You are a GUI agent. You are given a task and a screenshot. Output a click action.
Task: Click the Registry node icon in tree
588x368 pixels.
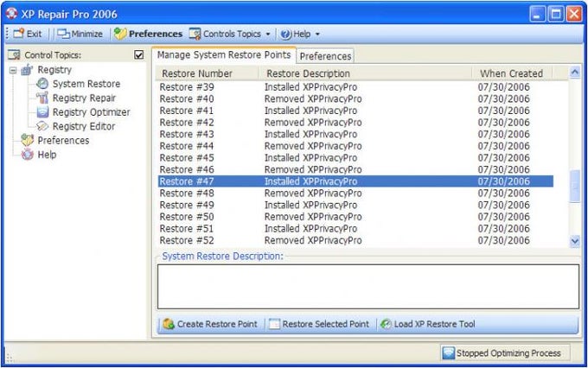27,70
